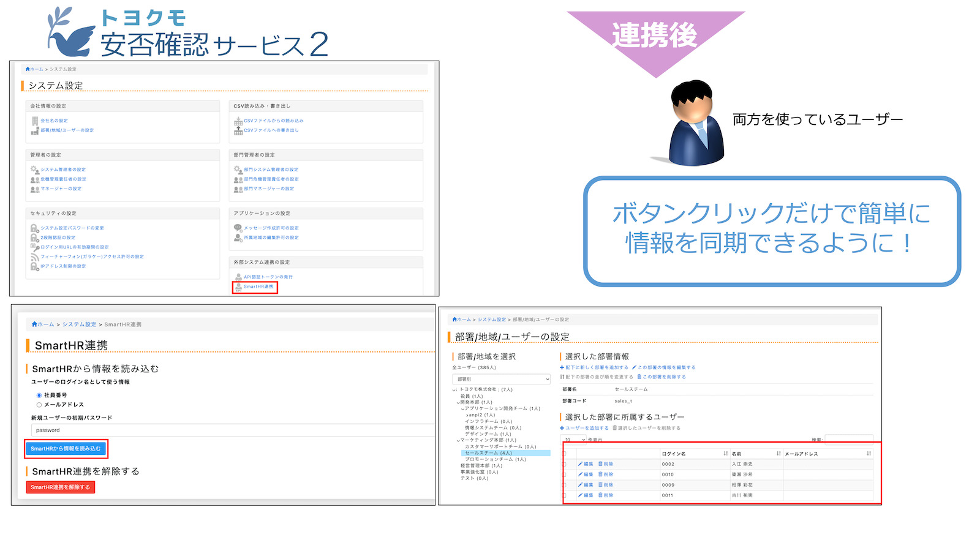This screenshot has width=980, height=551.
Task: Open the IPアドレス制限の設定 link
Action: (x=63, y=266)
